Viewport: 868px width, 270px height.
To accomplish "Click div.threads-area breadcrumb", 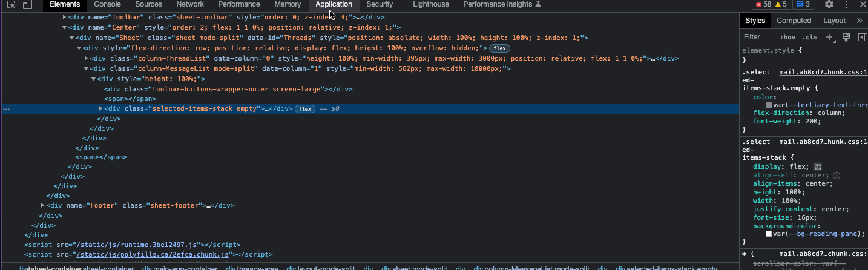I will pyautogui.click(x=252, y=268).
